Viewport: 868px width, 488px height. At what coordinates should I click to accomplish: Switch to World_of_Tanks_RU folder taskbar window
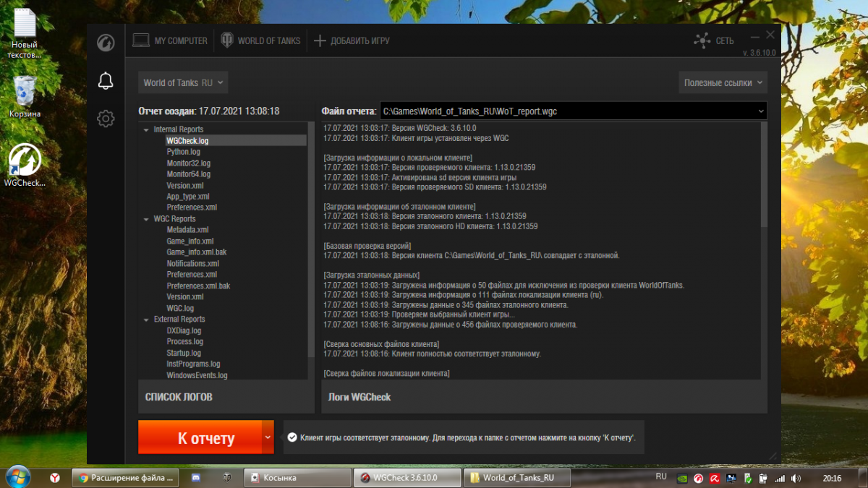(x=516, y=478)
